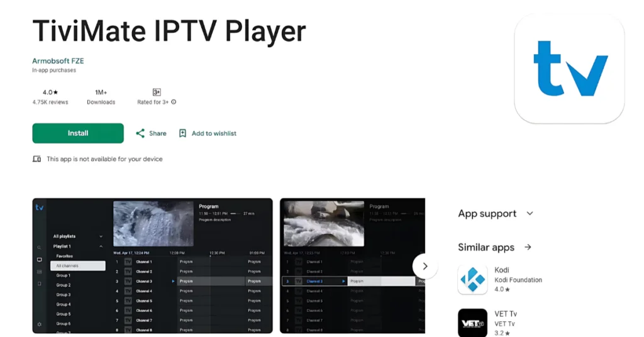This screenshot has width=644, height=337.
Task: Click the Add to wishlist bookmark icon
Action: pyautogui.click(x=183, y=133)
